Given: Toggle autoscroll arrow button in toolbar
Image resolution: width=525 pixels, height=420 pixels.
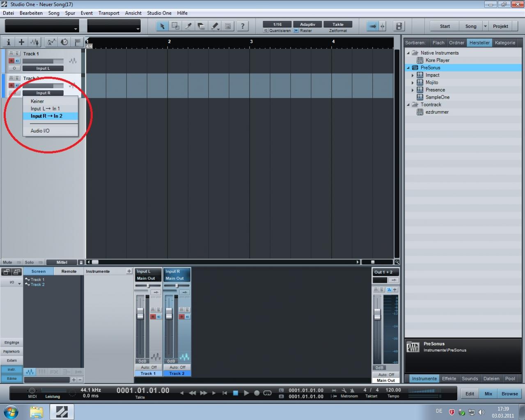Looking at the screenshot, I should tap(372, 26).
